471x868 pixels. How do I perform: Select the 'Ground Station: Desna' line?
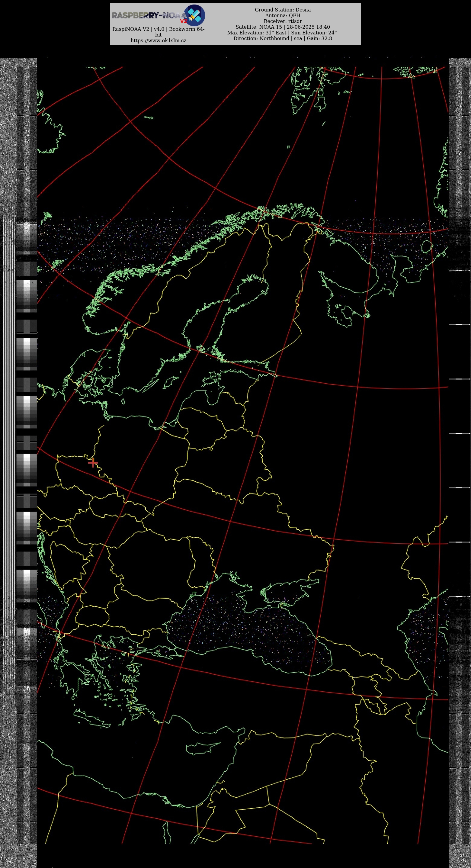[283, 10]
